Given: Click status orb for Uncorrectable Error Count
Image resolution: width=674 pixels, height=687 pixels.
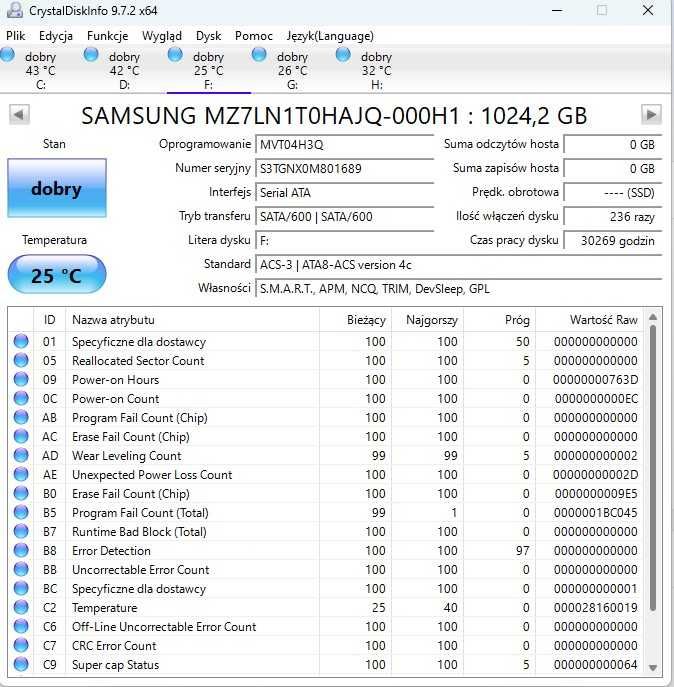Looking at the screenshot, I should (x=21, y=569).
